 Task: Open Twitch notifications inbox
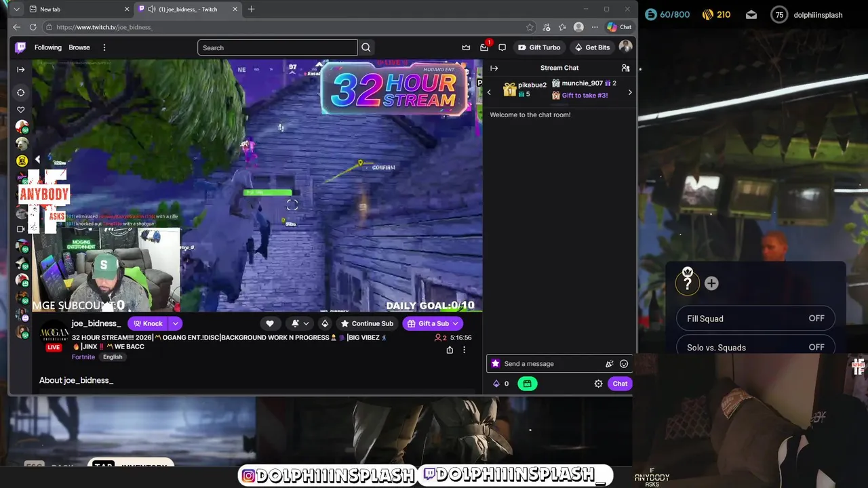484,47
